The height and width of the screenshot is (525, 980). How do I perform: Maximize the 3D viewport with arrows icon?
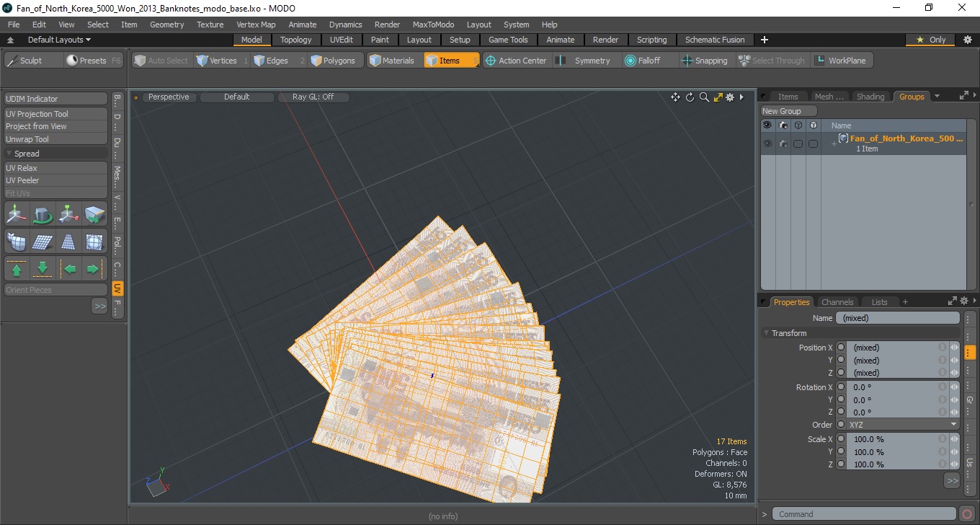[718, 97]
